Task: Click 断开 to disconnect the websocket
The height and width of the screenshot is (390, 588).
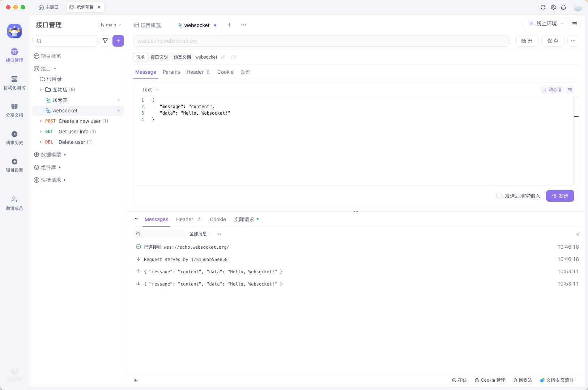Action: pos(528,40)
